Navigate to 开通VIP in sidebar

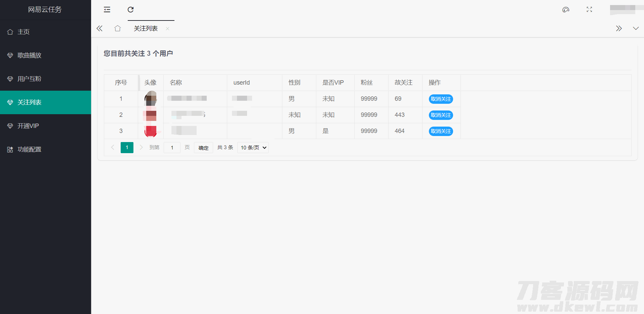pos(28,126)
